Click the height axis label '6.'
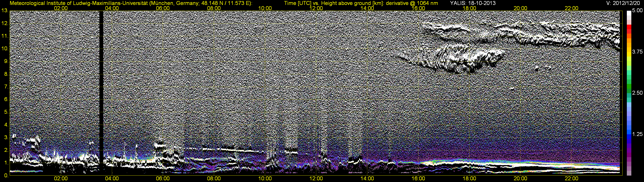The image size is (644, 182). pyautogui.click(x=6, y=100)
